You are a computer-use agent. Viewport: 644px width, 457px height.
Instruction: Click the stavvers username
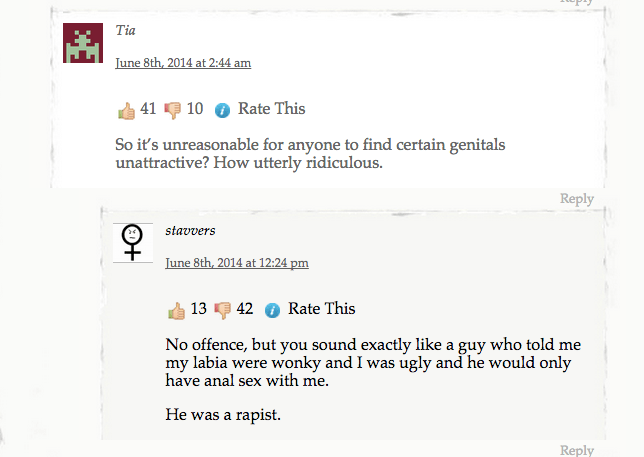point(190,231)
